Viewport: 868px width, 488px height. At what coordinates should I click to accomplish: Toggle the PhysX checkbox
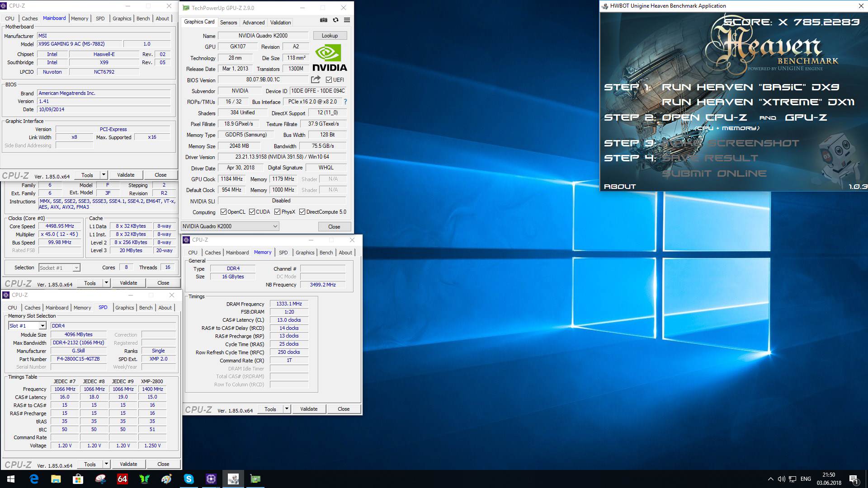[277, 212]
